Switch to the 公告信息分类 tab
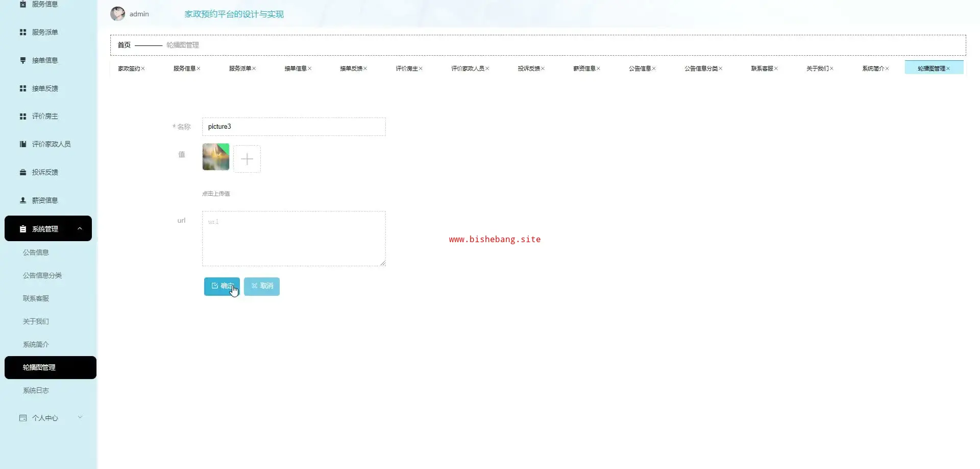Viewport: 980px width, 469px height. (701, 68)
